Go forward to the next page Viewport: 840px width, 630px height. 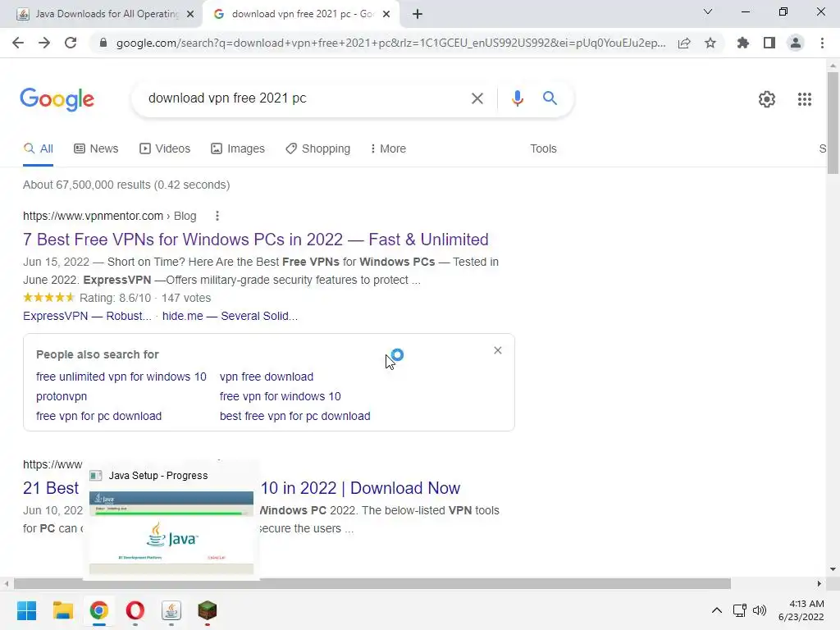44,43
